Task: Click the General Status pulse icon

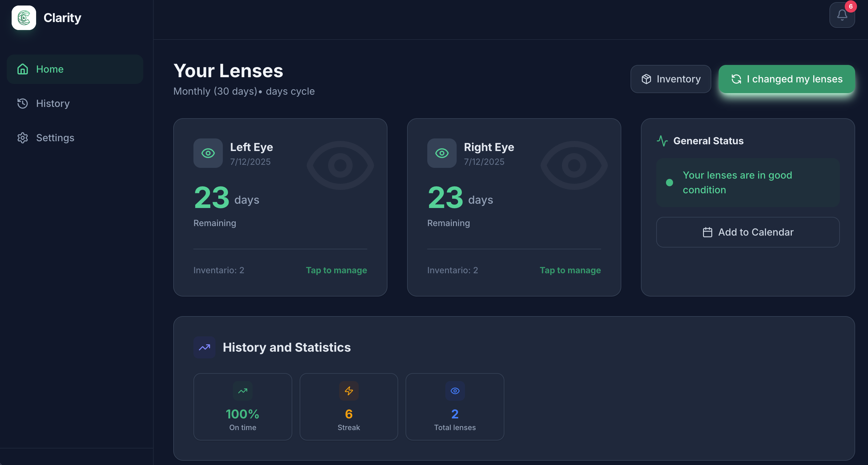Action: (662, 141)
